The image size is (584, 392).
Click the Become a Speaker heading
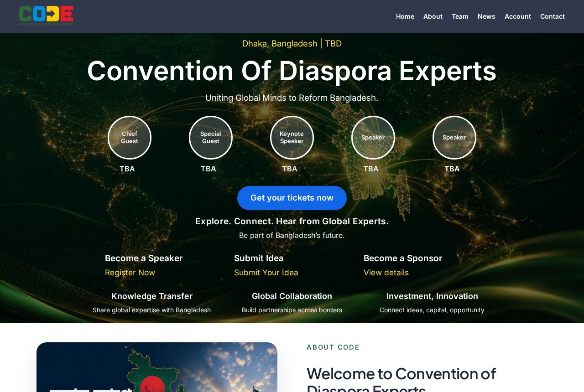[x=144, y=258]
